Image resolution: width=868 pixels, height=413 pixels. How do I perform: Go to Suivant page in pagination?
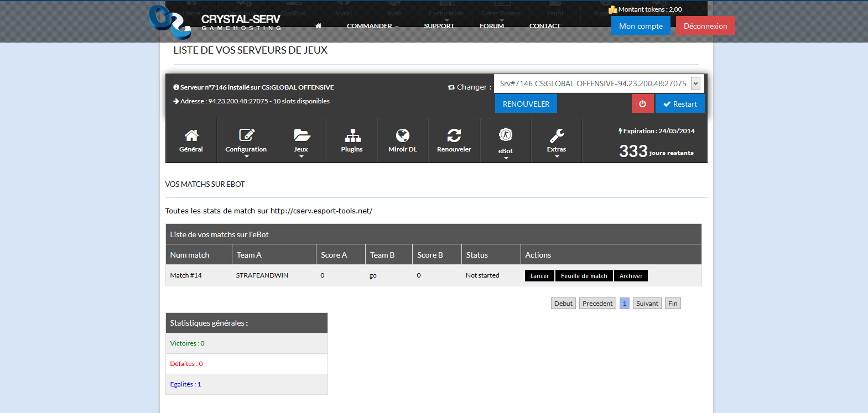click(x=647, y=304)
